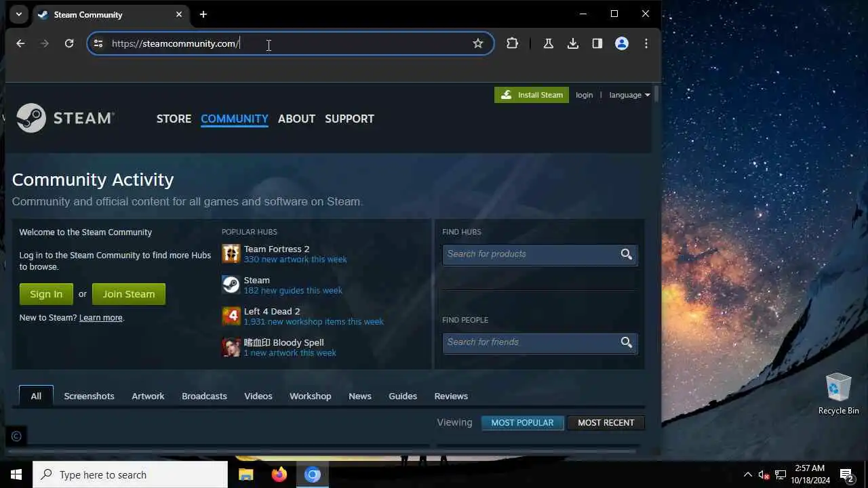Image resolution: width=868 pixels, height=488 pixels.
Task: Open the Recycle Bin on desktop
Action: (x=839, y=393)
